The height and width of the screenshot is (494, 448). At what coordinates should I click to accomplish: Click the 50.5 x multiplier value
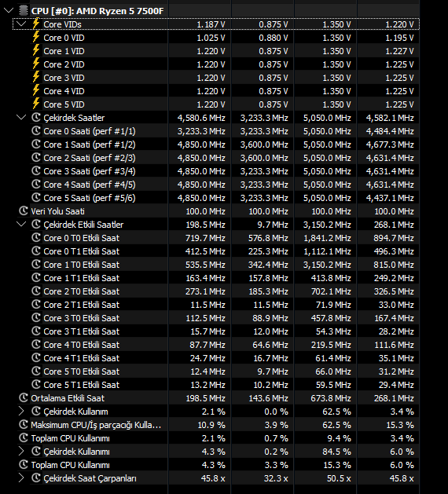coord(339,478)
